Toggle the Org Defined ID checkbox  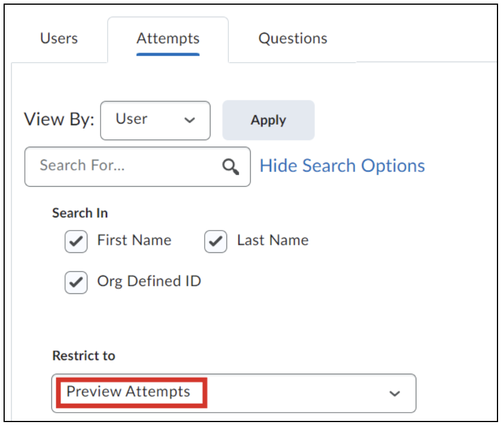tap(76, 283)
